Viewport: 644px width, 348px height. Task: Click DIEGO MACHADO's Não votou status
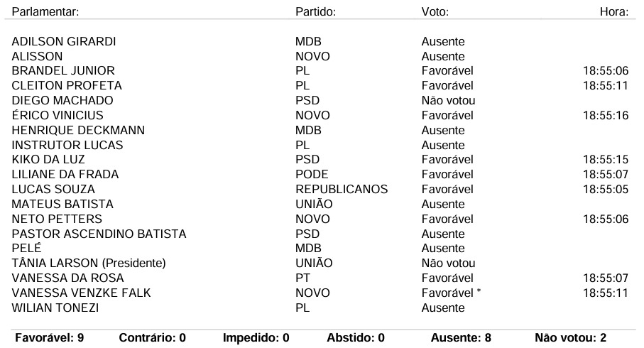pos(448,101)
